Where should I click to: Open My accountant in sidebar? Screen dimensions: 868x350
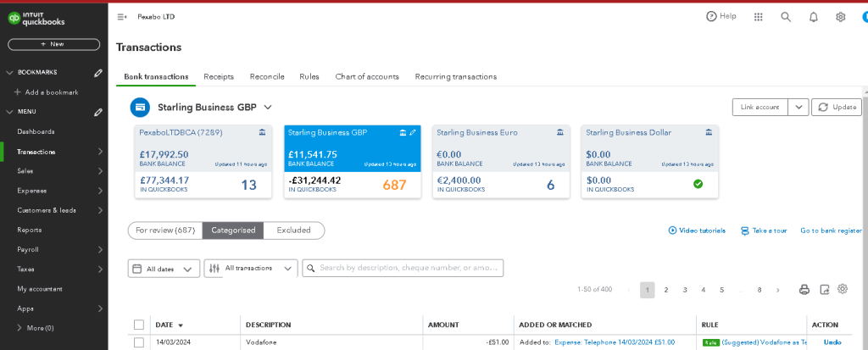tap(40, 288)
